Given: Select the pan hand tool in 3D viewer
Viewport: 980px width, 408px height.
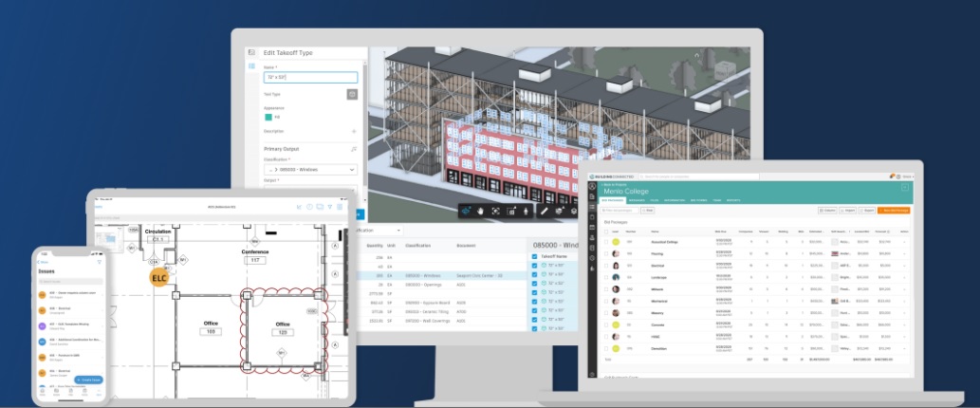Looking at the screenshot, I should (x=479, y=211).
